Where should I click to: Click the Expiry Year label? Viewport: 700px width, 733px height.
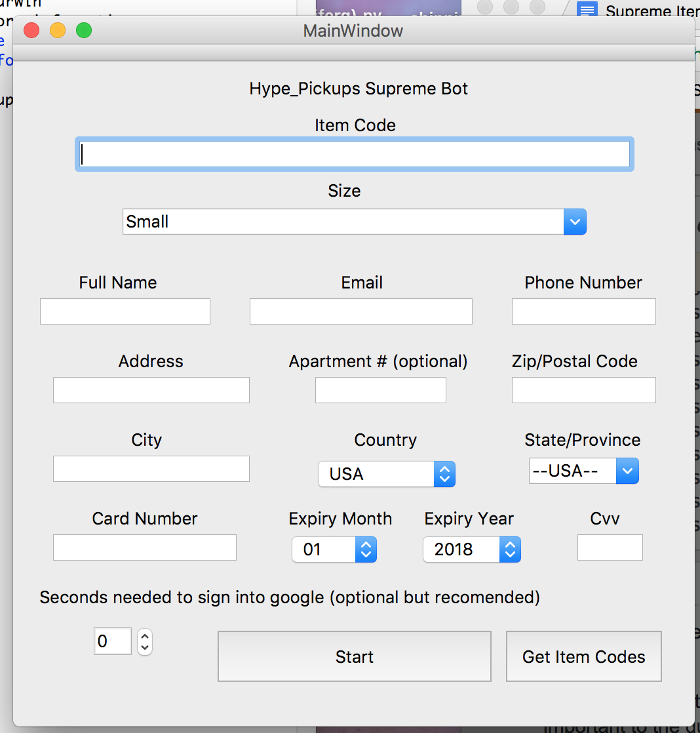(x=469, y=519)
